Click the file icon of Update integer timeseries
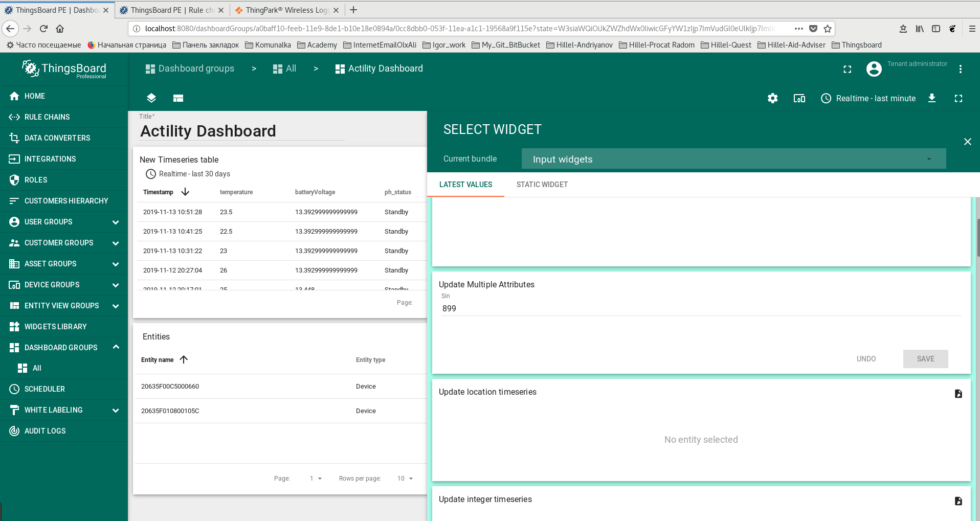980x521 pixels. [959, 501]
